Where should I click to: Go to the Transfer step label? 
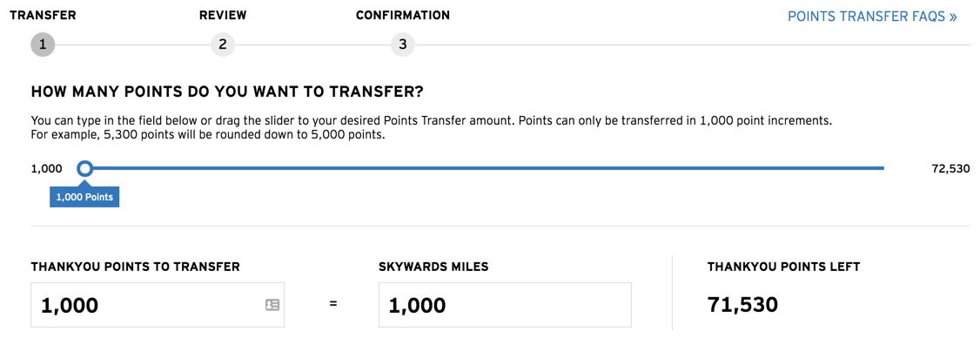point(43,15)
